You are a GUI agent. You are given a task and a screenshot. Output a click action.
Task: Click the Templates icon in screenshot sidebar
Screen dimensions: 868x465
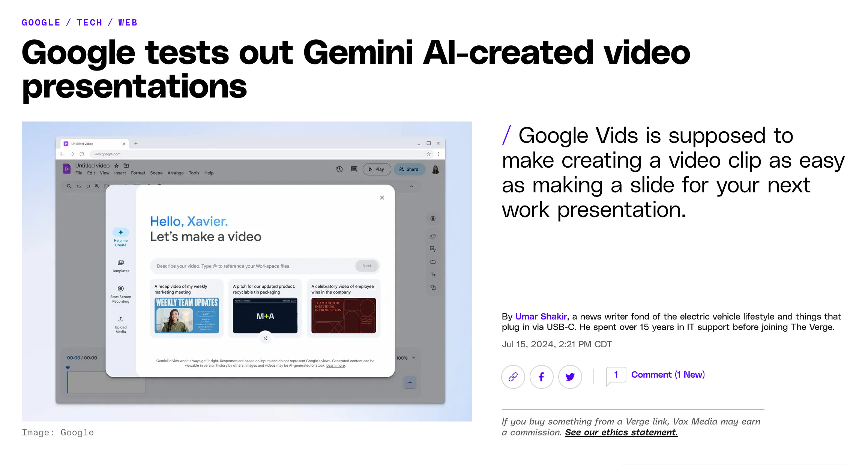coord(120,263)
